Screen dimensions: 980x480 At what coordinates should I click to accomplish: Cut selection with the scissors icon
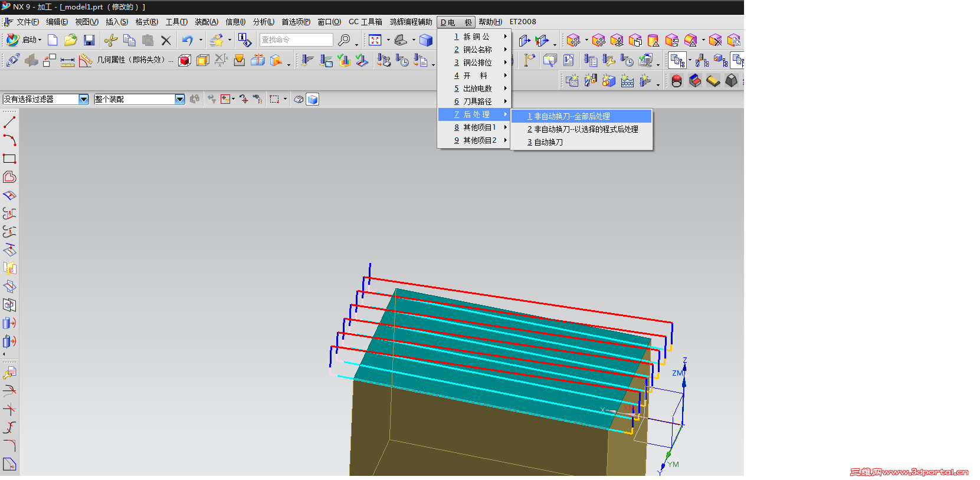pos(110,40)
